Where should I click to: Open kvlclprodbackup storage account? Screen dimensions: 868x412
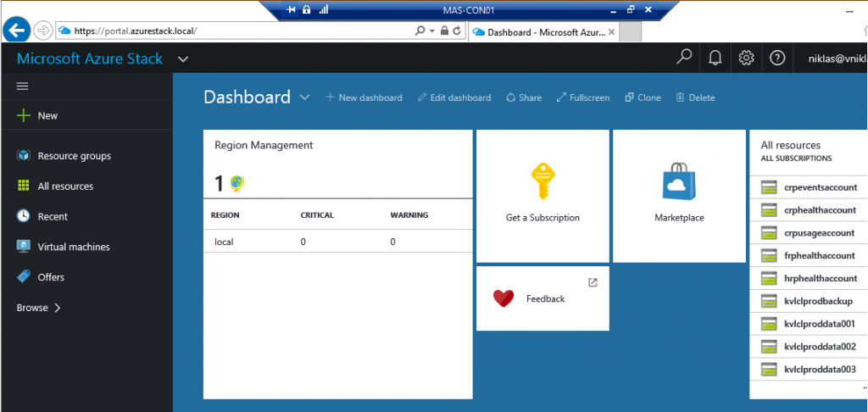(809, 301)
